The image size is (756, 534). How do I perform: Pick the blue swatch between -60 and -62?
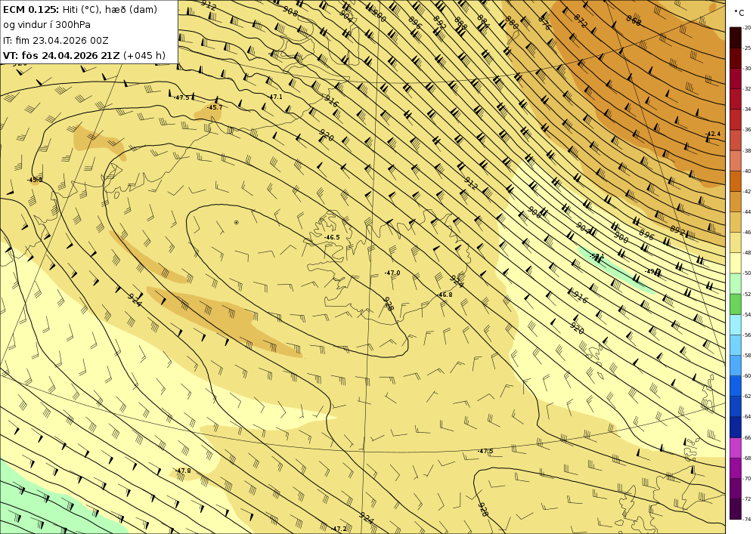pos(736,386)
